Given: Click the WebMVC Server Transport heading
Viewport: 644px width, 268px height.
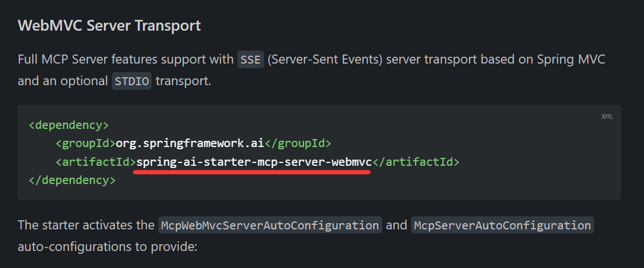Looking at the screenshot, I should 109,26.
